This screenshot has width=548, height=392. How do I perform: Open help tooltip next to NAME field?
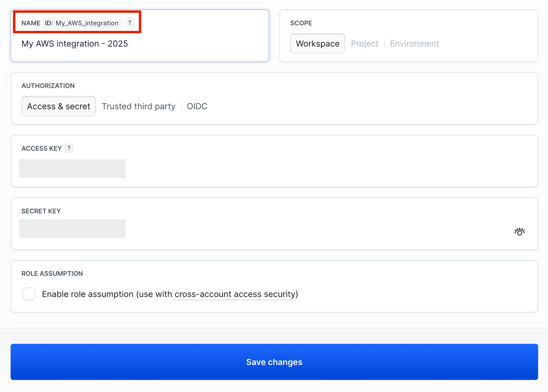[x=130, y=23]
